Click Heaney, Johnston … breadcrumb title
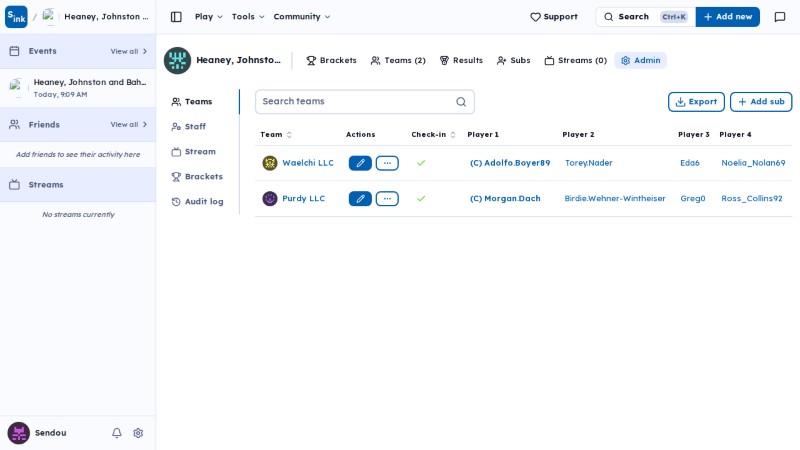 pyautogui.click(x=106, y=17)
